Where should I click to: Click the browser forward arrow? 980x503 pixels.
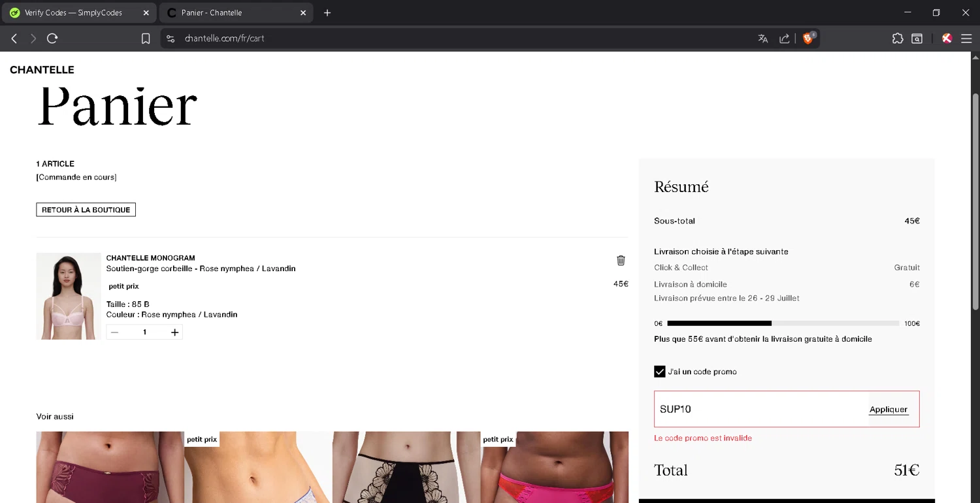(33, 39)
